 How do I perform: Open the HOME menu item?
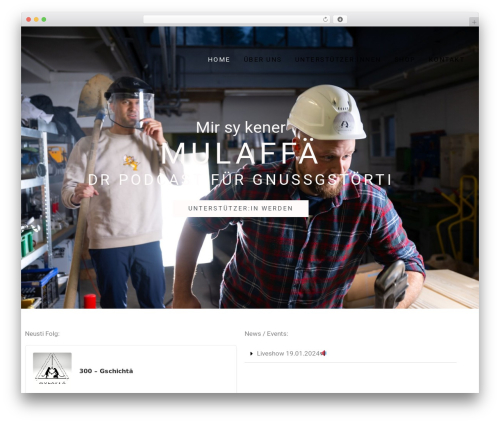[x=219, y=60]
